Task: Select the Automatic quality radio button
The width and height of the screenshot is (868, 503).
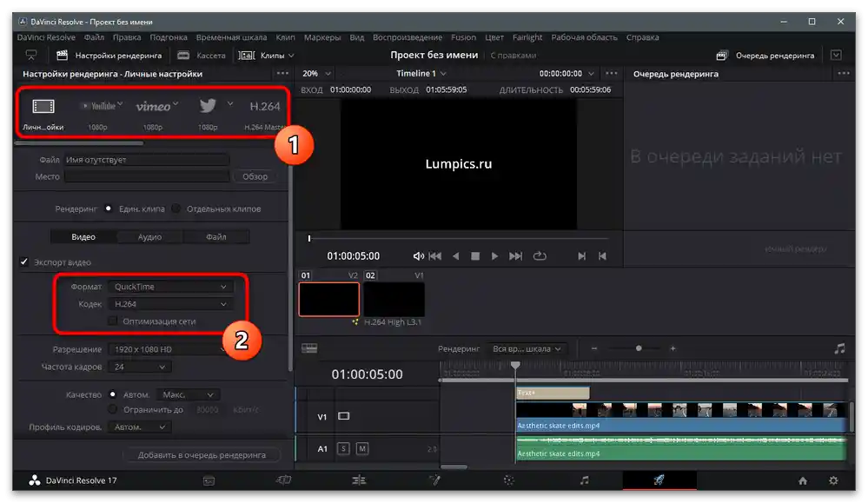Action: (x=113, y=394)
